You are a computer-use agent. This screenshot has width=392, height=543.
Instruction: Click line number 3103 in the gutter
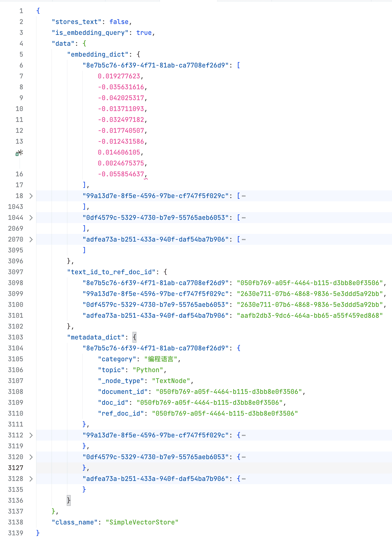(x=16, y=338)
